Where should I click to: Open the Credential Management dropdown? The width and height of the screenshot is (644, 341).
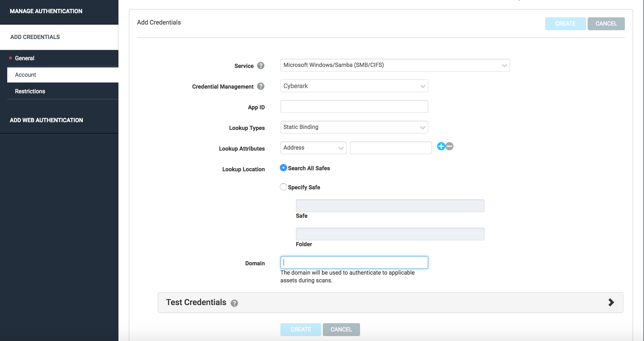354,86
